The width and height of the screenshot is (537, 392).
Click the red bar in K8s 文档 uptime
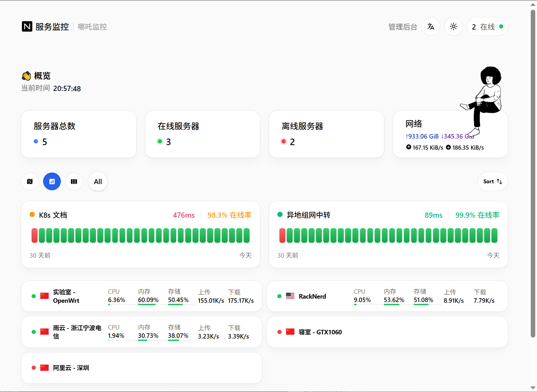(x=34, y=235)
